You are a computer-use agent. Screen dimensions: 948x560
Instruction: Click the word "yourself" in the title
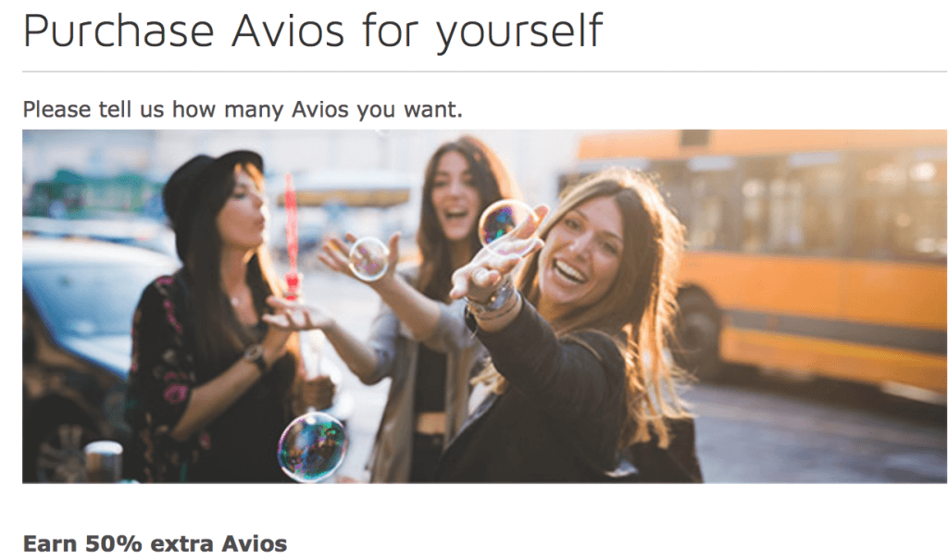click(x=519, y=31)
